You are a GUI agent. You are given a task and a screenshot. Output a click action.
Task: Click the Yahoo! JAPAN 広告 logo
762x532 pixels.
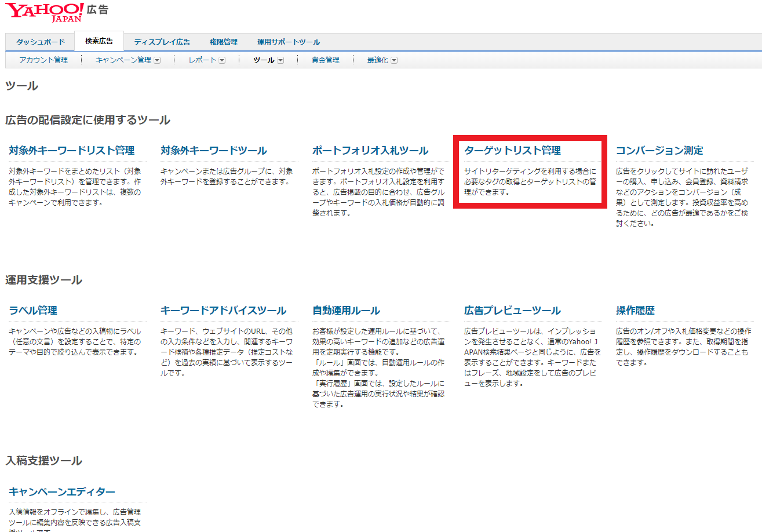tap(57, 12)
